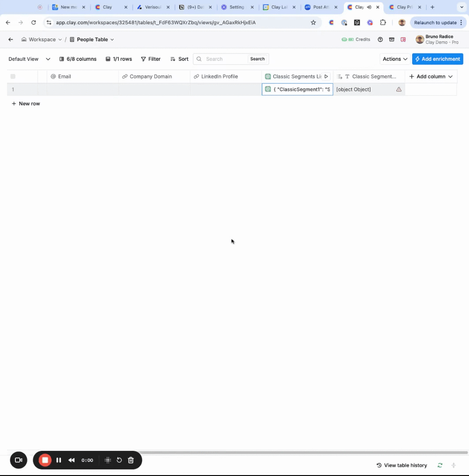Open the Actions dropdown menu

pyautogui.click(x=395, y=59)
